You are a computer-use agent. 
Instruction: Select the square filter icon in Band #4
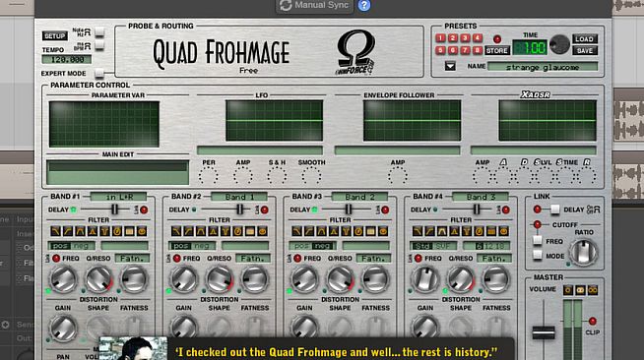[x=491, y=232]
